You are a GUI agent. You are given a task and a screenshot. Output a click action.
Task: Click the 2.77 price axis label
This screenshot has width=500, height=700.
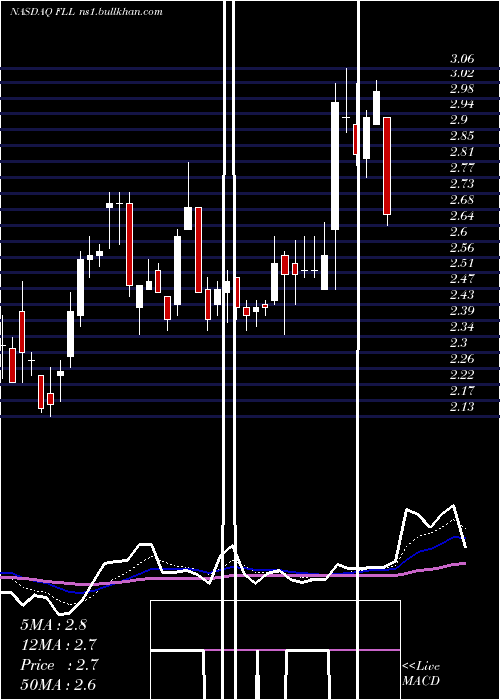coord(462,168)
